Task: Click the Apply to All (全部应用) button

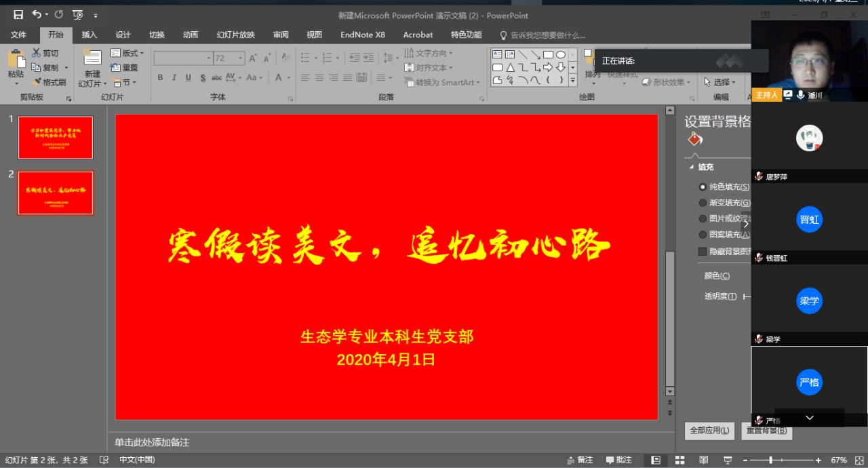Action: click(x=709, y=430)
